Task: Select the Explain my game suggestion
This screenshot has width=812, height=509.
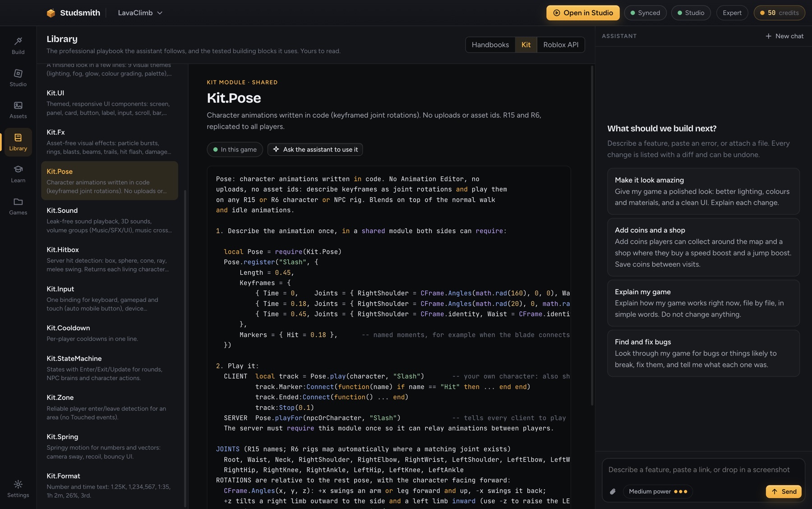Action: click(703, 303)
